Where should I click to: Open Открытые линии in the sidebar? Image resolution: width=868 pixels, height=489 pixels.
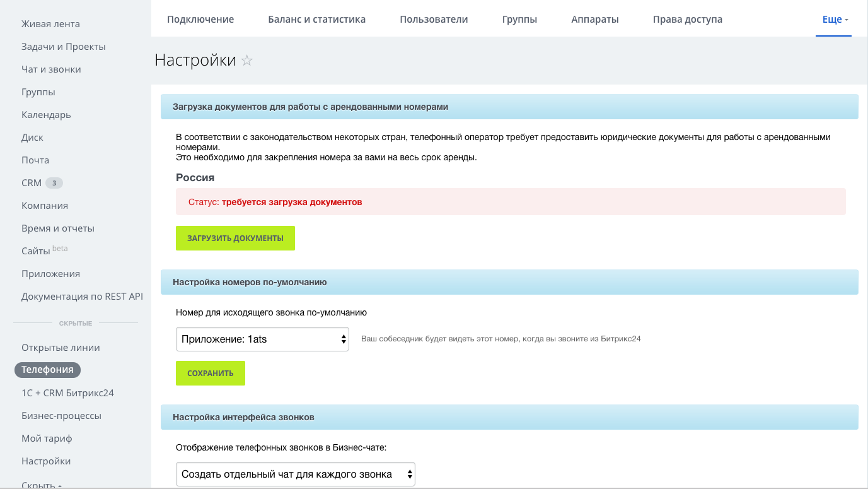click(61, 348)
